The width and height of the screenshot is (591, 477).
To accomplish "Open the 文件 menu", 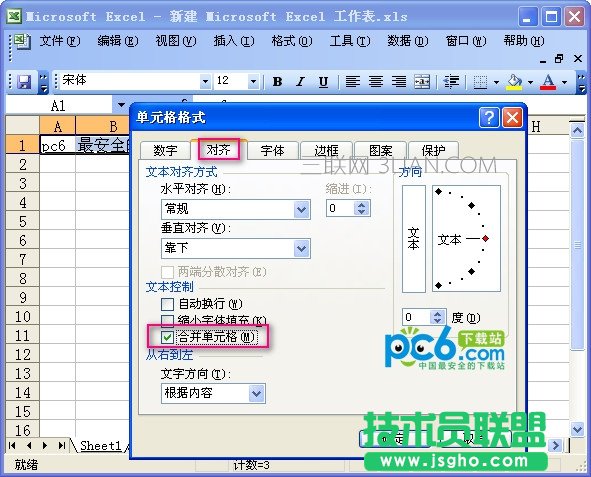I will [x=60, y=41].
